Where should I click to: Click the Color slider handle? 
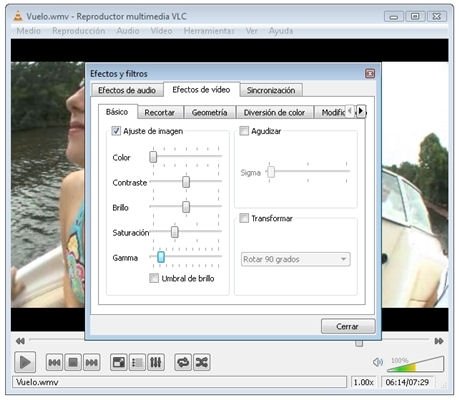tap(153, 156)
